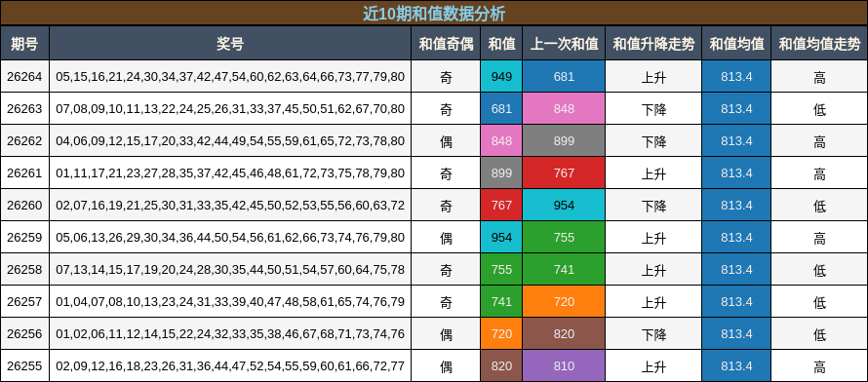Select the 奖号 list starting 07,13,14,15
Image resolution: width=868 pixels, height=382 pixels.
click(x=230, y=269)
